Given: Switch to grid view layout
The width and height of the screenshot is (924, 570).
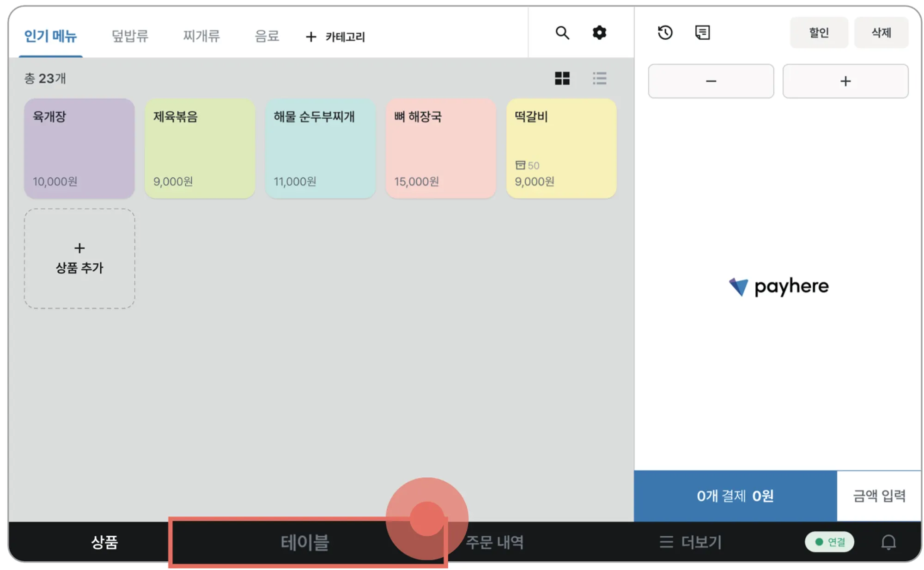Looking at the screenshot, I should [x=562, y=79].
